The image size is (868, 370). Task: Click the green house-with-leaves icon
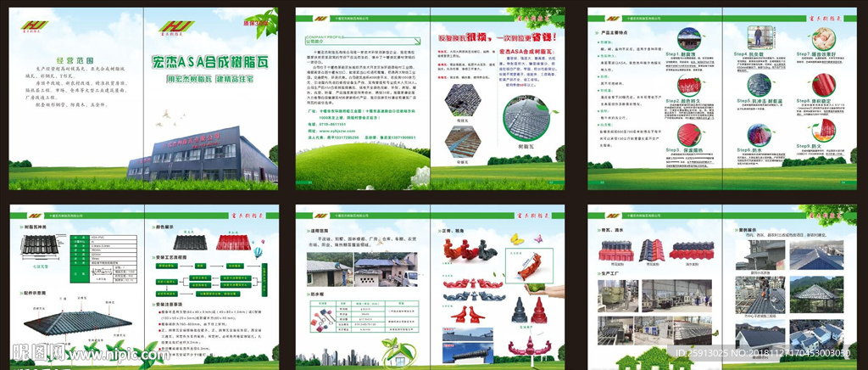pyautogui.click(x=398, y=353)
